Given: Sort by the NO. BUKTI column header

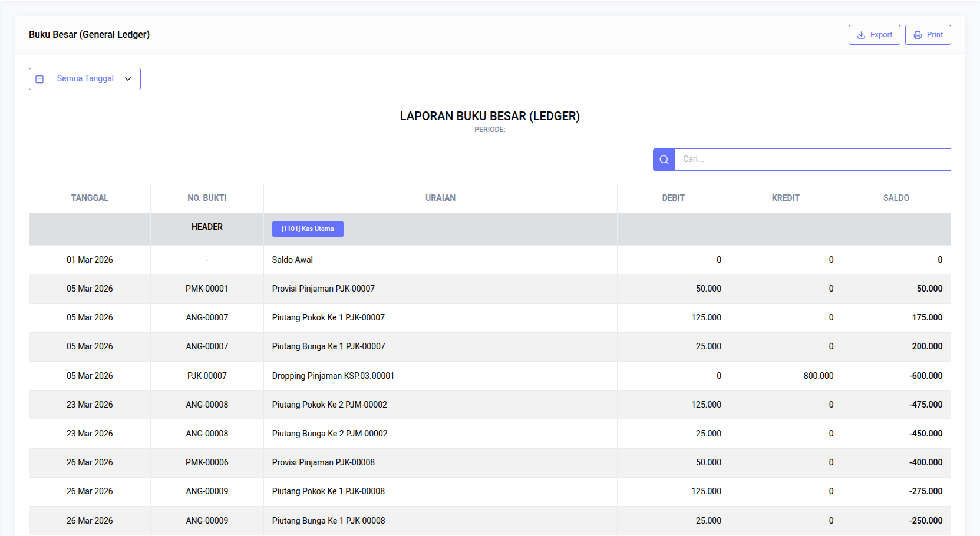Looking at the screenshot, I should coord(207,198).
